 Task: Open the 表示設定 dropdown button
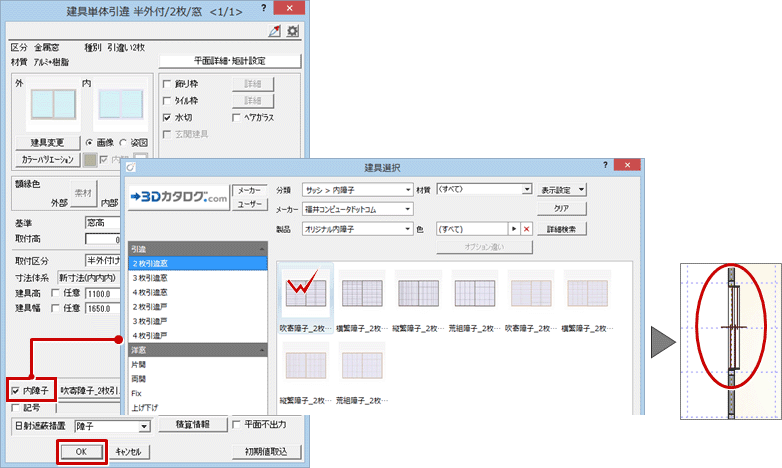563,189
